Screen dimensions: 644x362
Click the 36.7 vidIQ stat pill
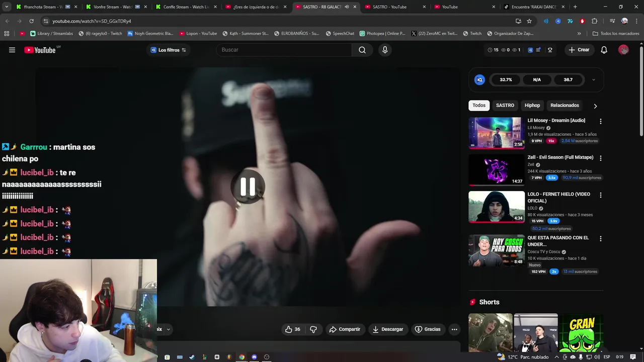(568, 79)
